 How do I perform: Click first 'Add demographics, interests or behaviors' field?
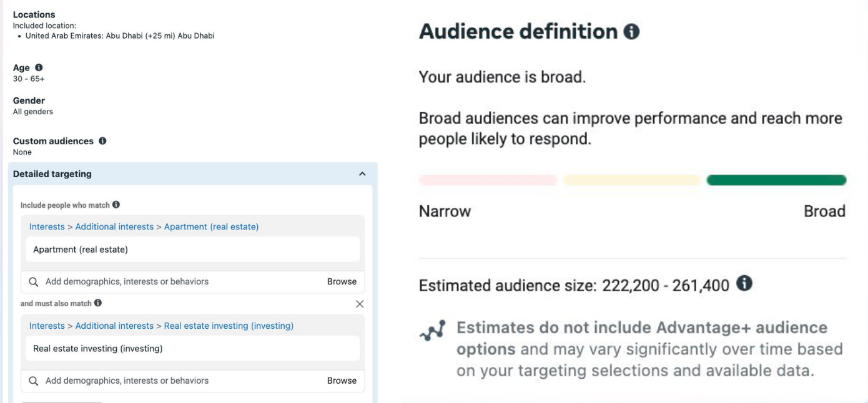193,281
